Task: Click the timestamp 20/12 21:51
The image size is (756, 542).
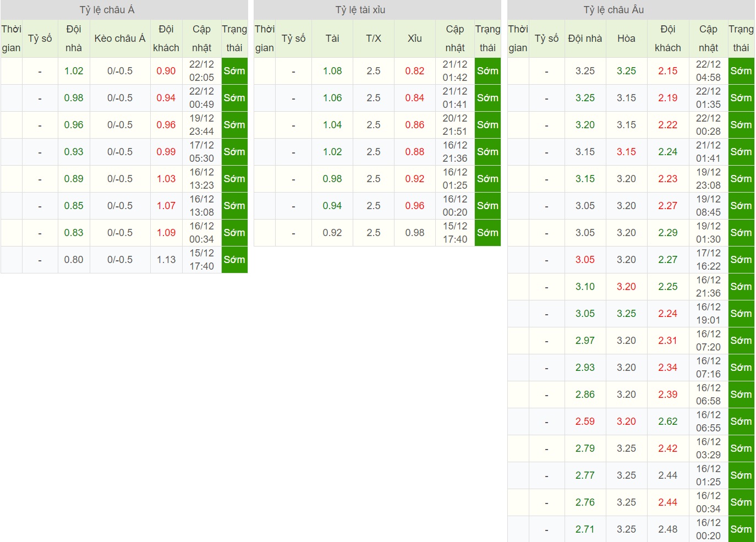Action: [455, 125]
